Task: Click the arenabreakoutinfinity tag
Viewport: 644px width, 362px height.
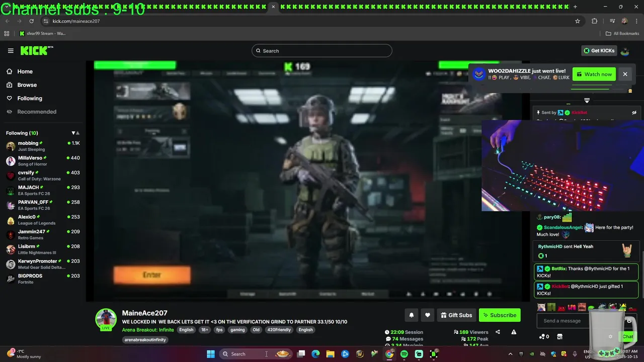Action: (x=145, y=340)
